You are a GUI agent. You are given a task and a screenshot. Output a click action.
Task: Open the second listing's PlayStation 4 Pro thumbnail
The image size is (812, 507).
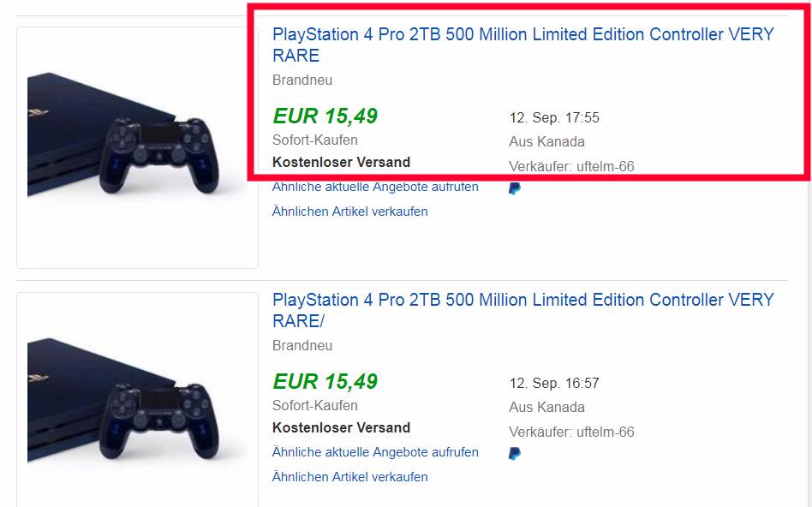tap(137, 413)
